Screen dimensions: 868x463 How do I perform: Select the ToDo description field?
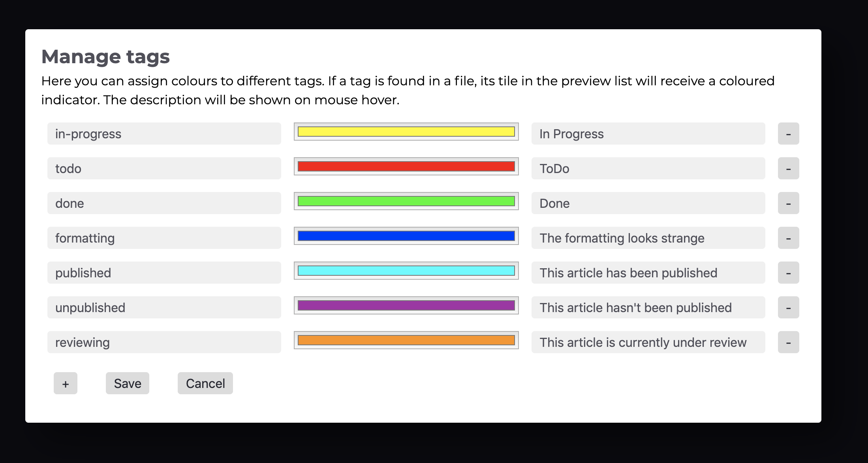(647, 168)
